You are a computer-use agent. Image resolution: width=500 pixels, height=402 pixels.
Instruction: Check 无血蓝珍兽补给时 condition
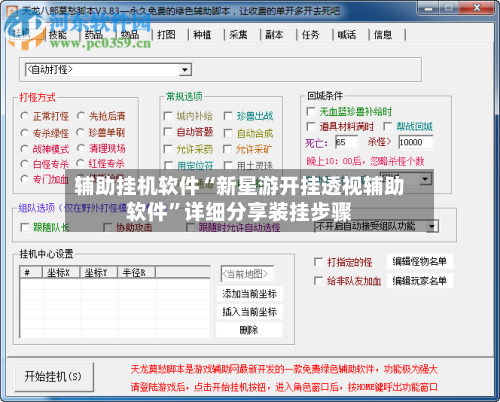pos(311,111)
